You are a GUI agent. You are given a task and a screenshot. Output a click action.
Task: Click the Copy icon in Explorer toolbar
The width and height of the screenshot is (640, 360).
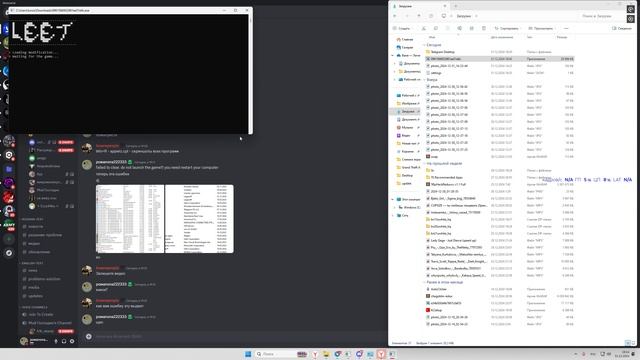(x=436, y=29)
